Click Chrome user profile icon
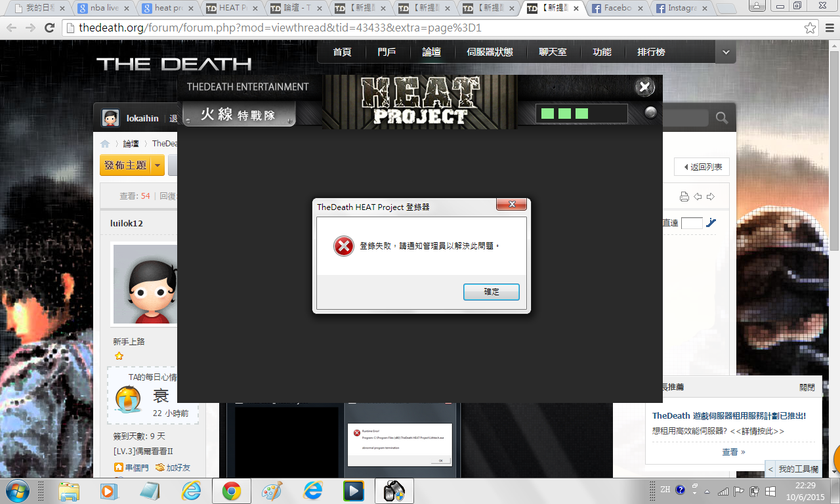Screen dimensions: 840x504 [x=757, y=5]
